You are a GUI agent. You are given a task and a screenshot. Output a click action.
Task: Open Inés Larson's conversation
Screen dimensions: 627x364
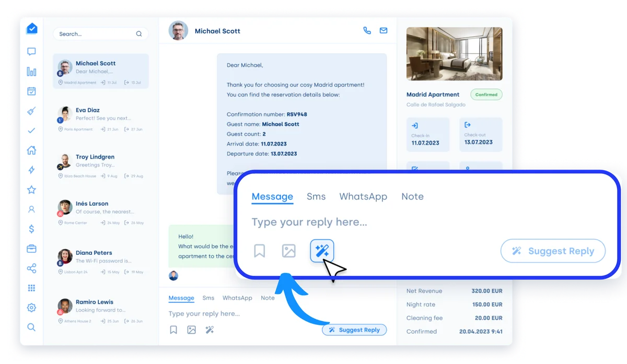click(x=101, y=213)
